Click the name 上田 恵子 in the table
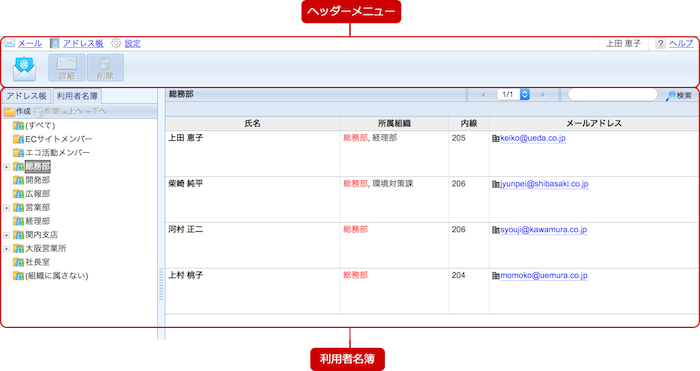Screen dimensions: 700x371 (186, 138)
